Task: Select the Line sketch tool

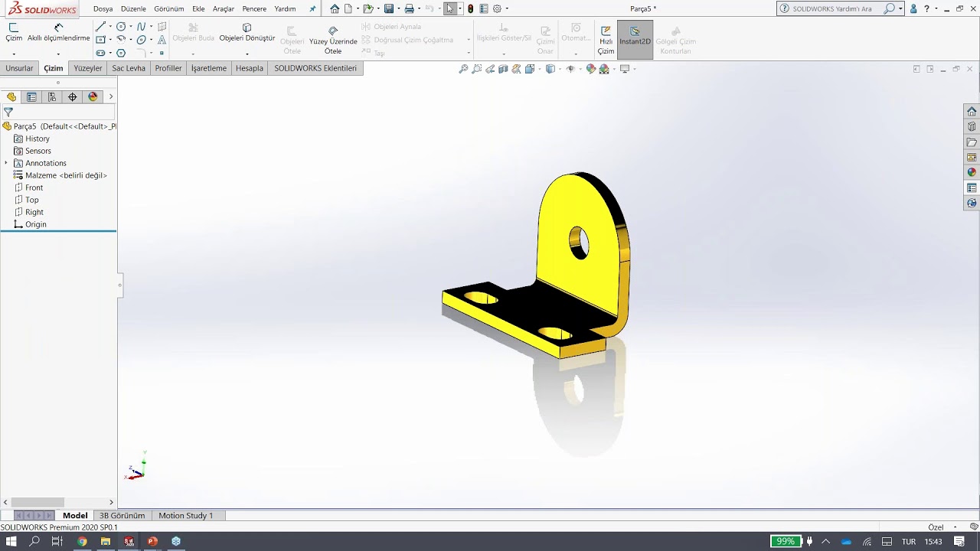Action: (100, 26)
